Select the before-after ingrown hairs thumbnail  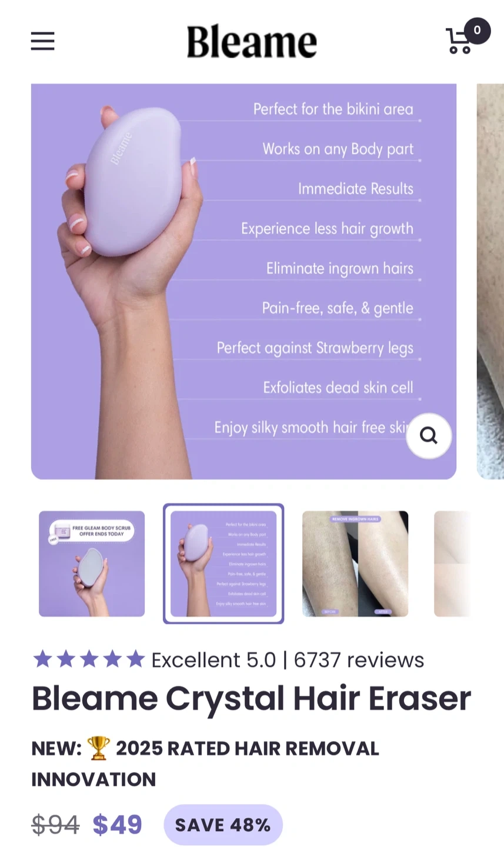pyautogui.click(x=355, y=563)
